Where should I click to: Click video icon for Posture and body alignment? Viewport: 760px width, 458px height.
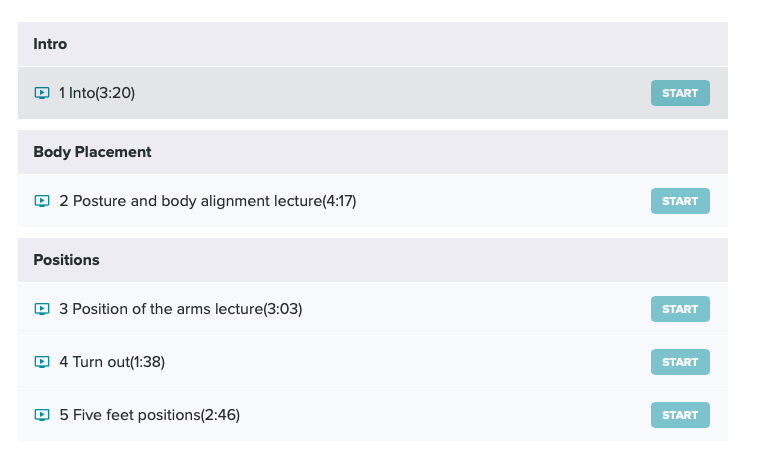click(42, 201)
